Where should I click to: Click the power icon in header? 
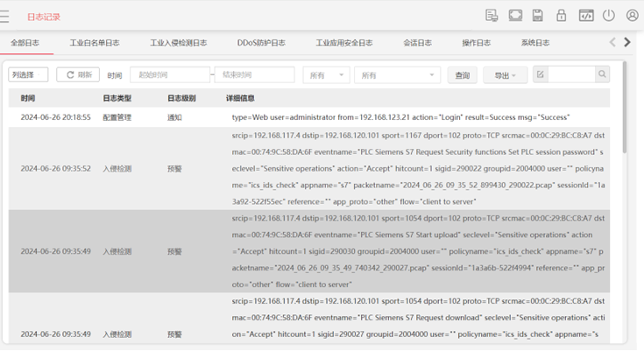tap(609, 16)
